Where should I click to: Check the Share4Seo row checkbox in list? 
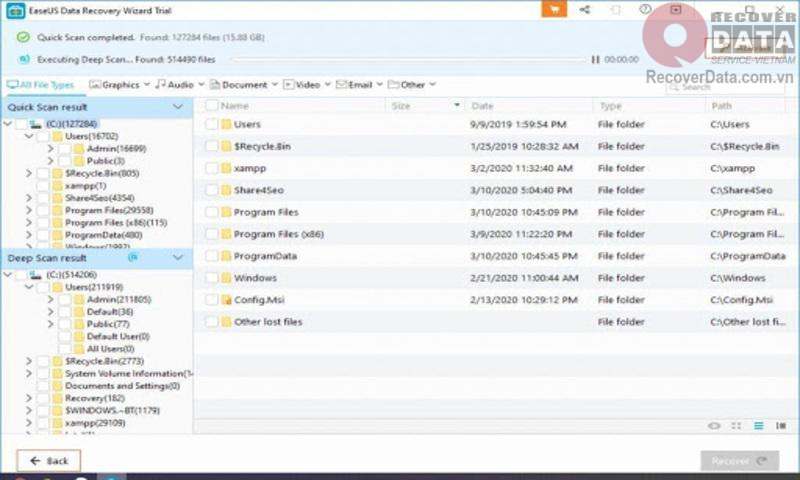(x=211, y=190)
